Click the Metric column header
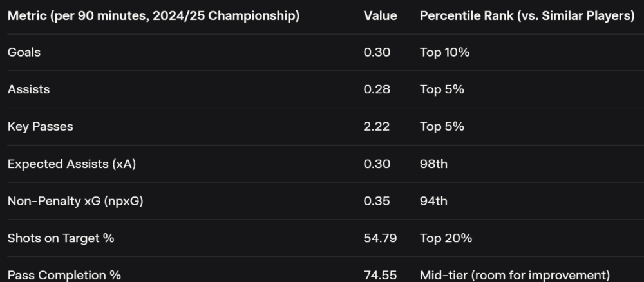644x282 pixels. point(153,15)
